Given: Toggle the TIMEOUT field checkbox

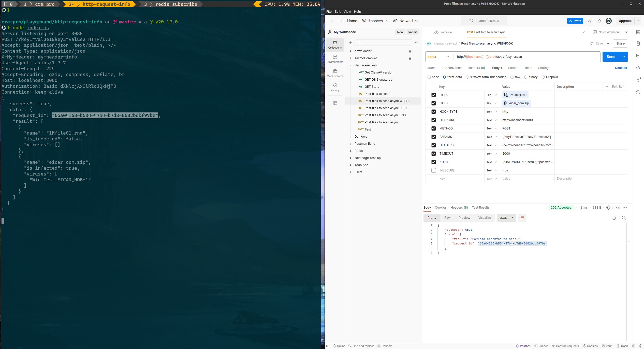Looking at the screenshot, I should [433, 153].
